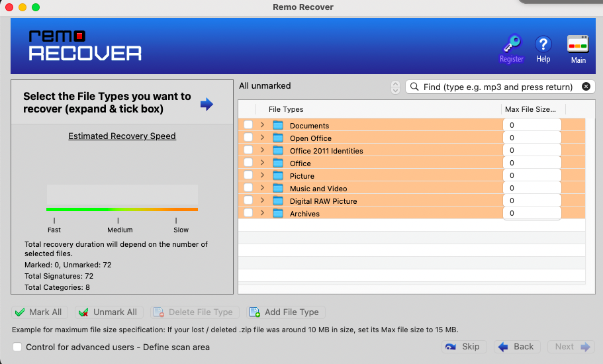The width and height of the screenshot is (603, 364).
Task: Tick the Digital RAW Picture checkbox
Action: point(248,201)
